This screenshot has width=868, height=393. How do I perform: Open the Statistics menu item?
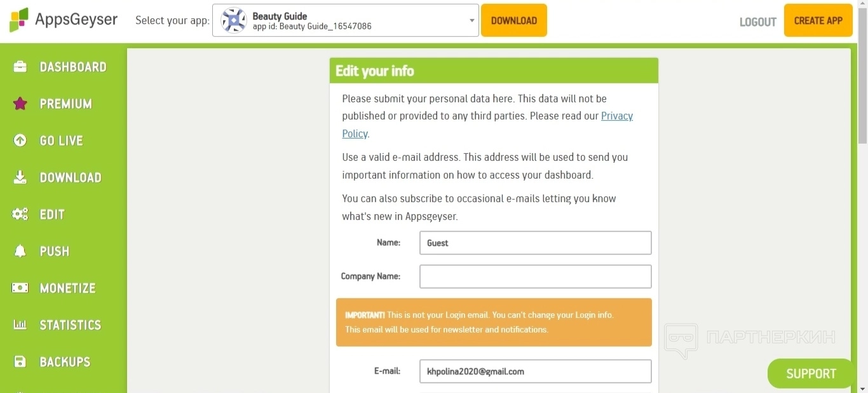coord(71,325)
